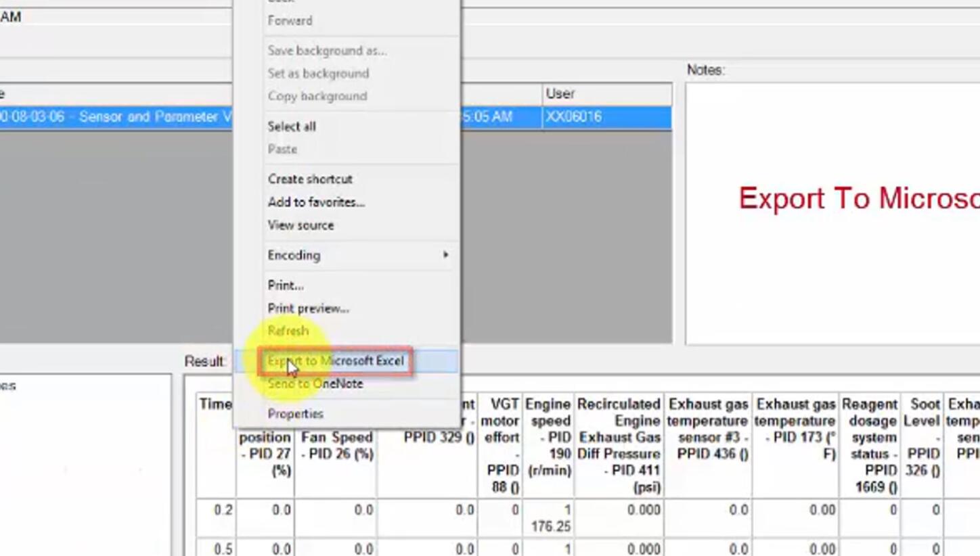Click the 0.5 time cell

pyautogui.click(x=216, y=549)
